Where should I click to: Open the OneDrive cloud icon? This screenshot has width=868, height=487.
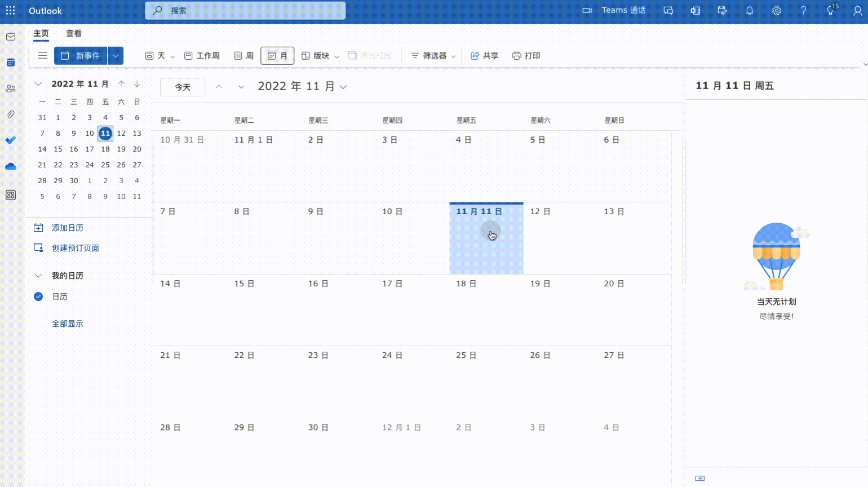pyautogui.click(x=11, y=166)
